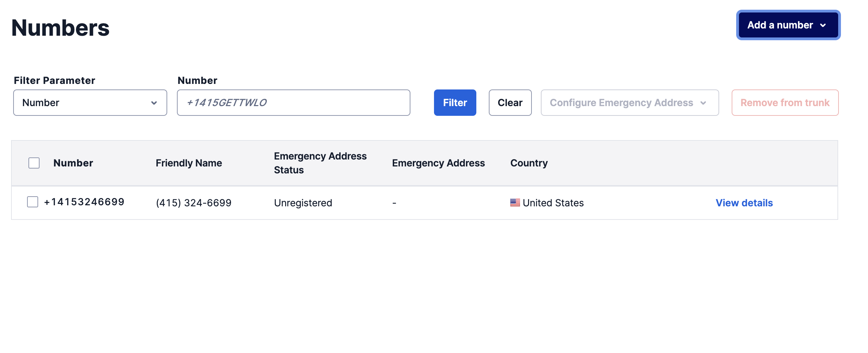Click the Remove from trunk button
Viewport: 868px width, 353px height.
[x=785, y=103]
